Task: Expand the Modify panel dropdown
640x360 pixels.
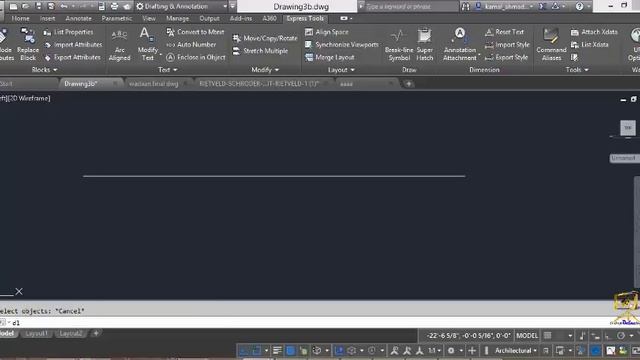Action: (x=265, y=70)
